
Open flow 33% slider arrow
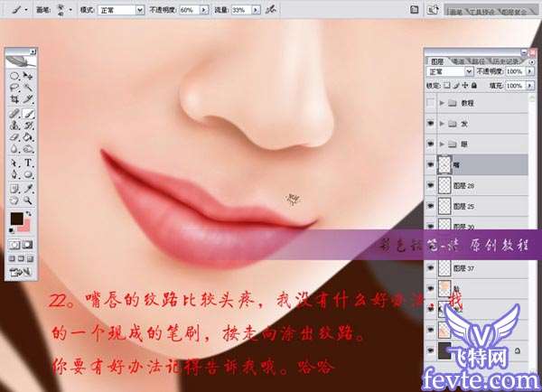click(256, 10)
